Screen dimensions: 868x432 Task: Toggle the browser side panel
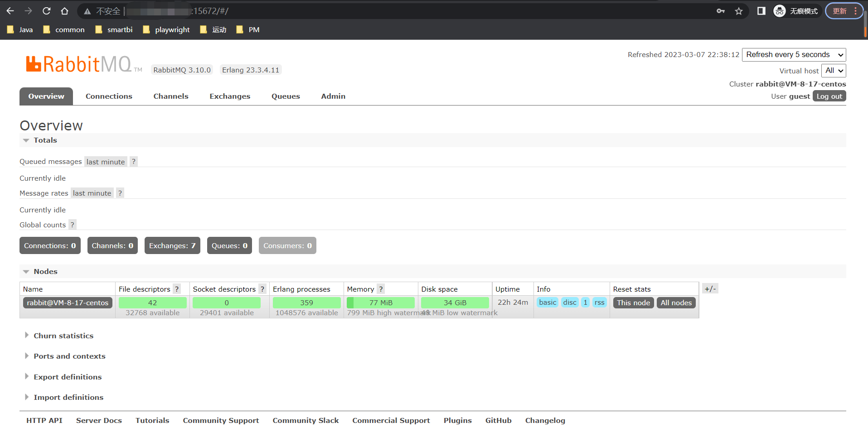(x=761, y=11)
